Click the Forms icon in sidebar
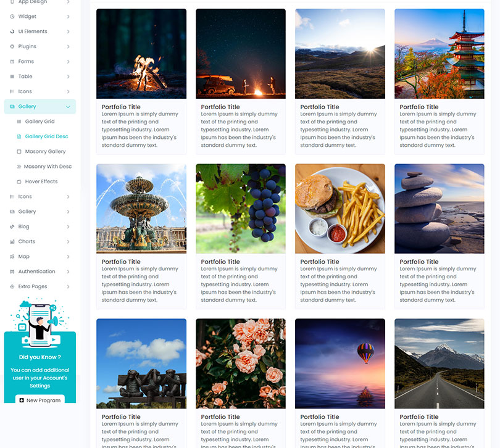The image size is (500, 448). (12, 62)
